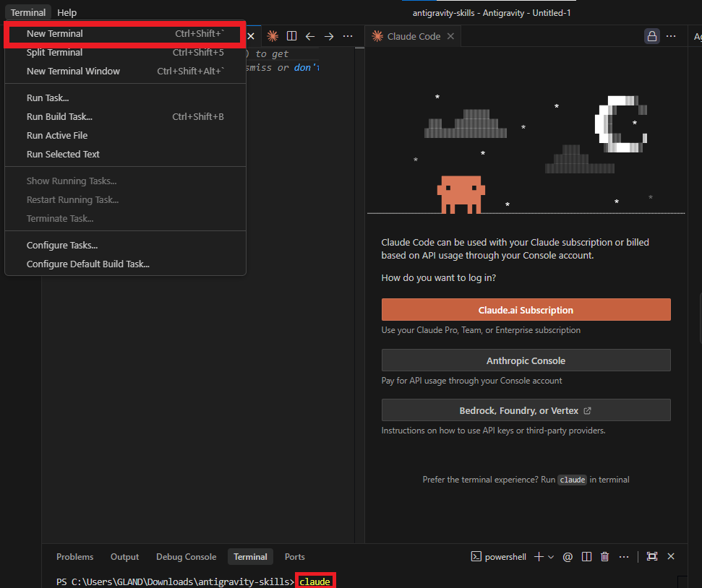Expand the launch profile dropdown chevron
This screenshot has height=588, width=702.
551,557
